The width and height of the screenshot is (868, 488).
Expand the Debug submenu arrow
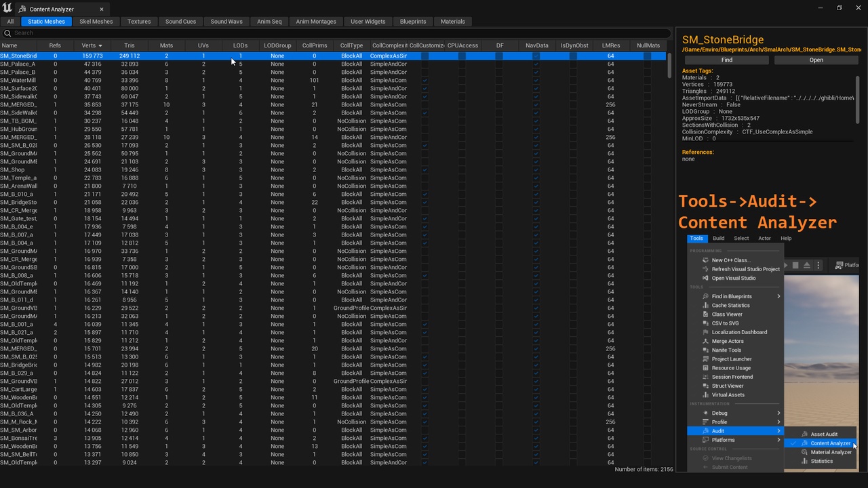tap(778, 413)
